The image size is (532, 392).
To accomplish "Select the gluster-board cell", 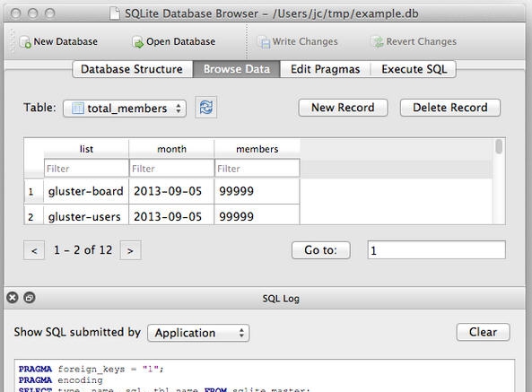I will click(x=86, y=192).
